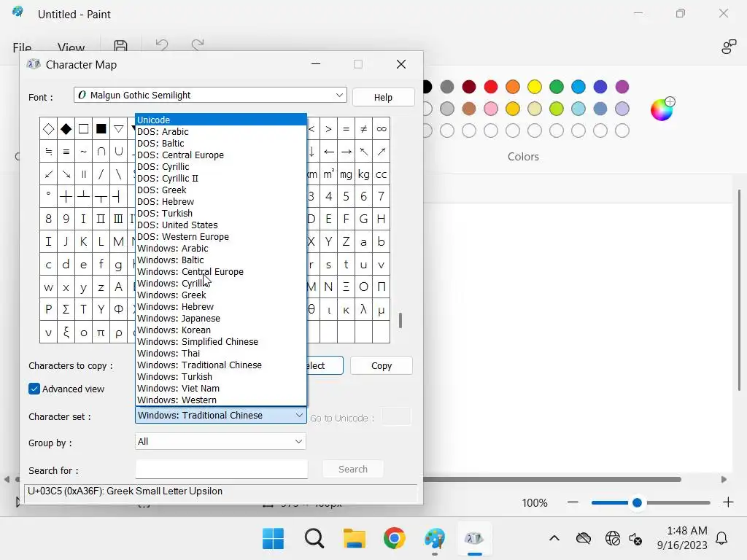Open Paint's View menu
The image size is (747, 560).
(x=71, y=47)
